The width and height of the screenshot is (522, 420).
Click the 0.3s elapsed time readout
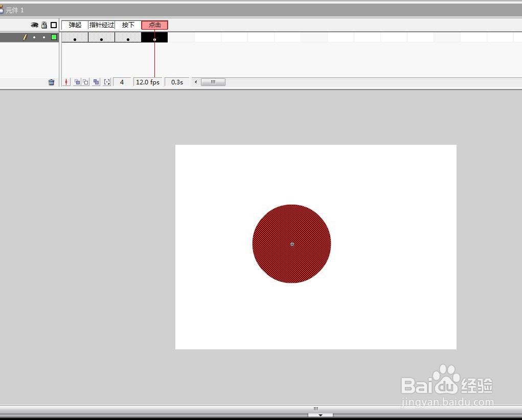177,82
